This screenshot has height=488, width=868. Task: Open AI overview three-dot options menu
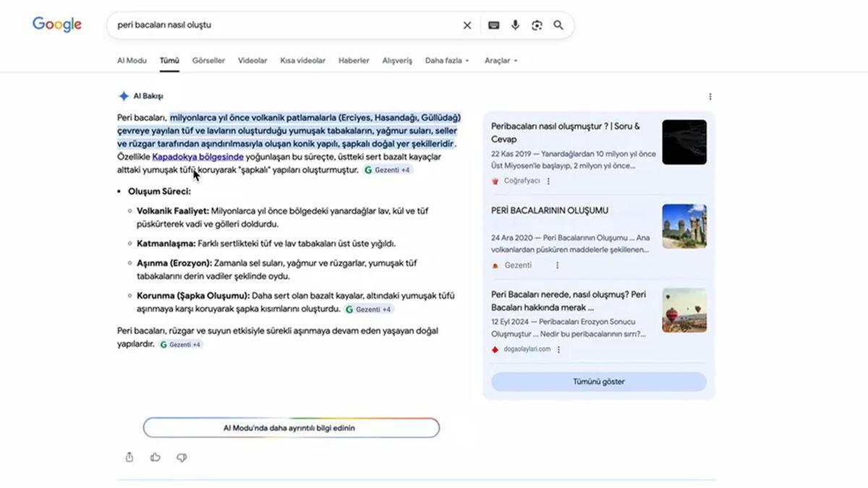tap(710, 97)
